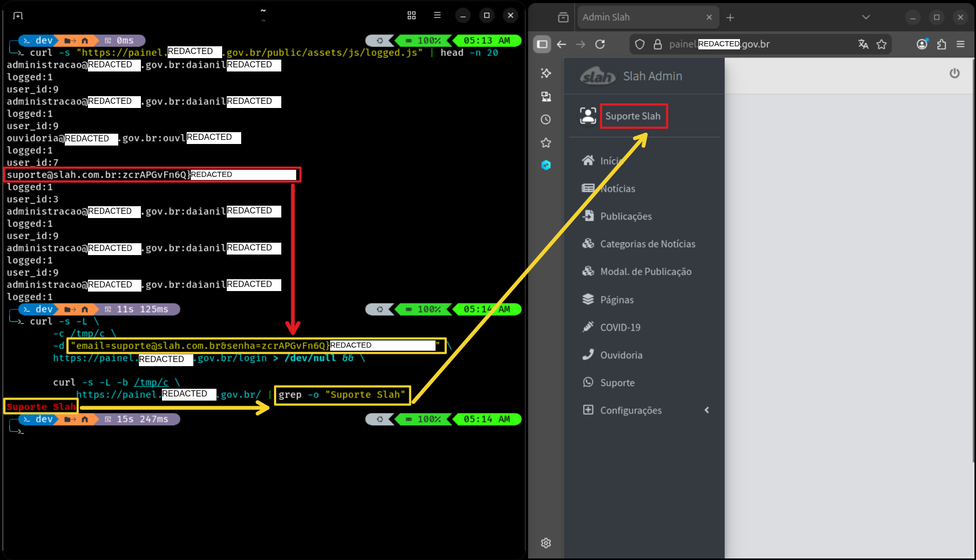The image size is (976, 560).
Task: Bookmark this page with star icon
Action: (x=881, y=44)
